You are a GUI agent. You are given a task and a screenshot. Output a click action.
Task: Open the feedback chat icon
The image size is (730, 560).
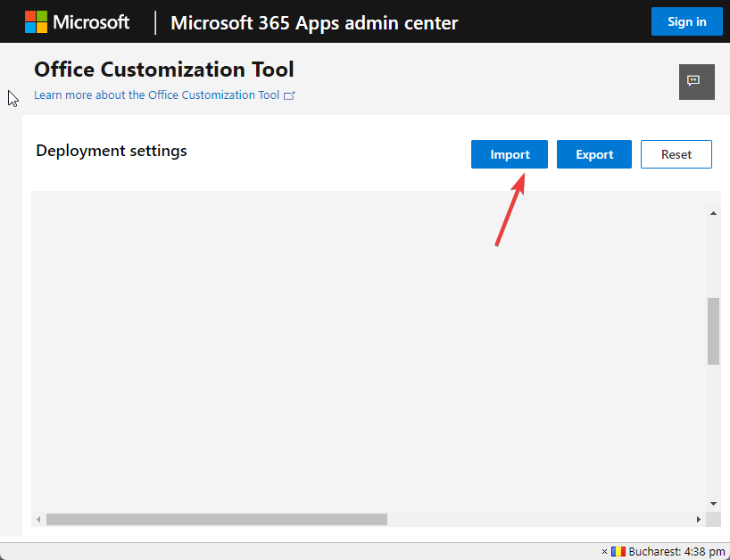coord(696,82)
